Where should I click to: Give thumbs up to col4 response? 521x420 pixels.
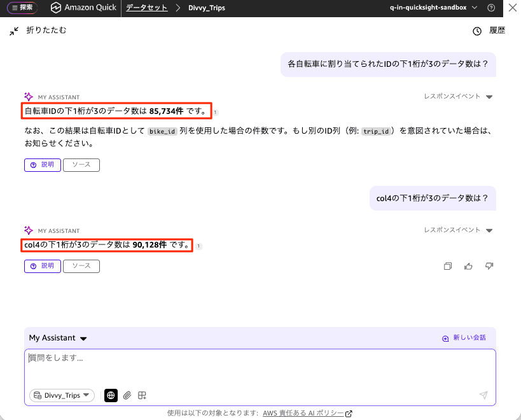[x=468, y=266]
